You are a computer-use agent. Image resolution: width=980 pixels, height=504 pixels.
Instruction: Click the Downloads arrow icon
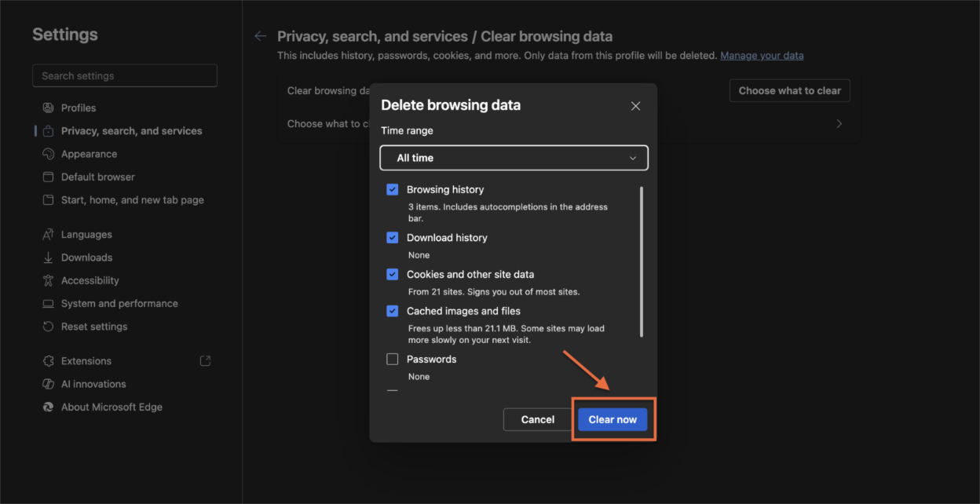pos(48,257)
